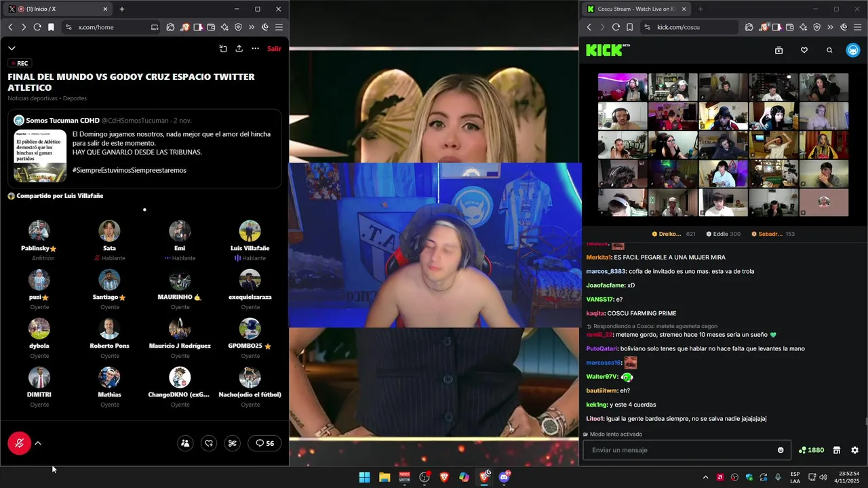Viewport: 868px width, 488px height.
Task: Open Discord from the taskbar
Action: tap(504, 477)
